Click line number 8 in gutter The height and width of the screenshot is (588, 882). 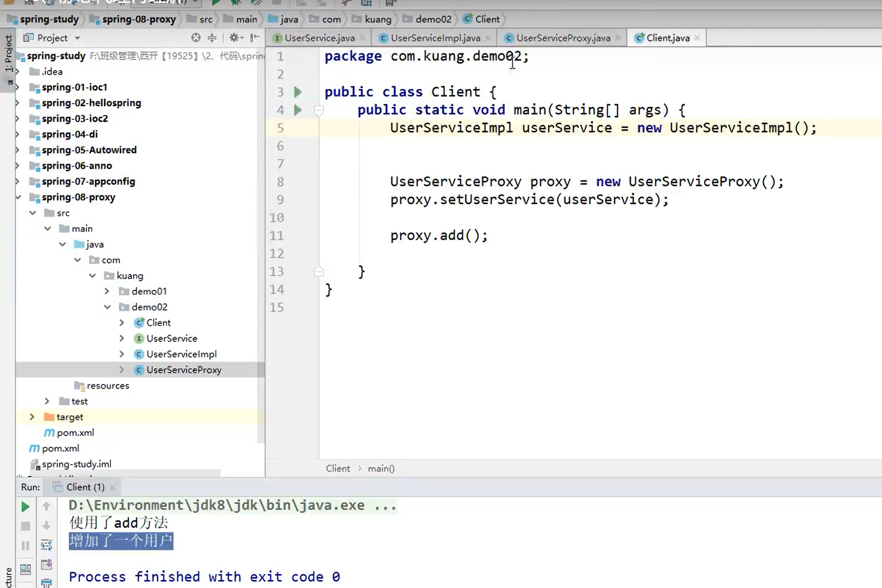(x=280, y=182)
